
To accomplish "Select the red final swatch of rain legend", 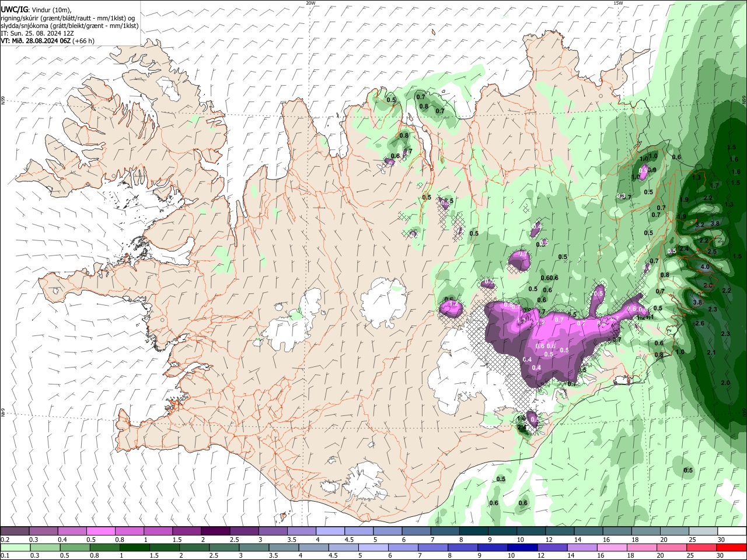I will coord(732,547).
